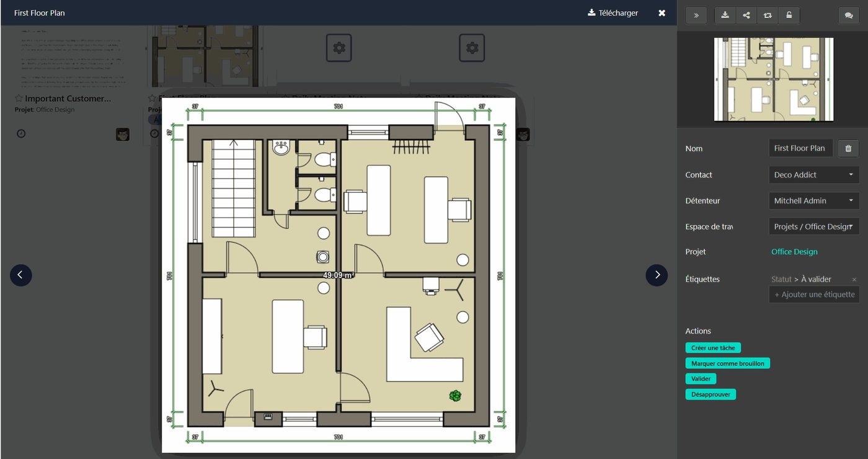Click the Nom field containing First Floor Plan

coord(801,148)
